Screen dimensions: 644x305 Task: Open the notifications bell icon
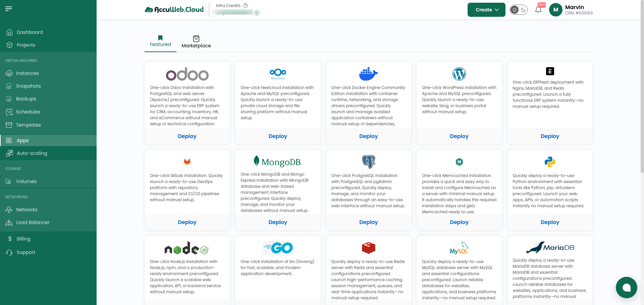pyautogui.click(x=538, y=10)
